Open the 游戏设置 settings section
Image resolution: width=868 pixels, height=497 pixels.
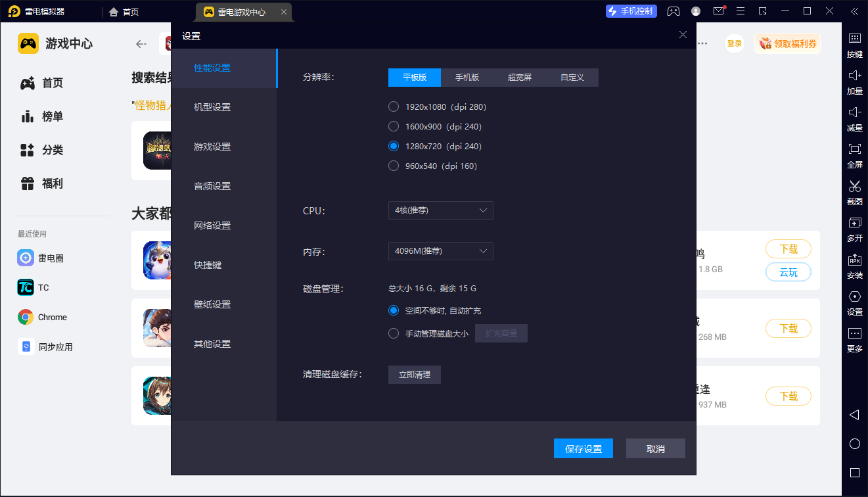tap(212, 147)
